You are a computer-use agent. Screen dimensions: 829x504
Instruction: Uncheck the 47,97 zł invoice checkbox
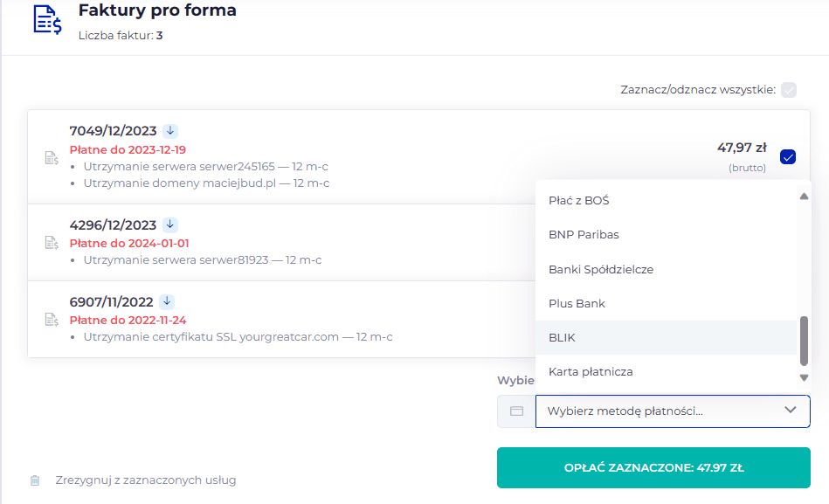(788, 157)
